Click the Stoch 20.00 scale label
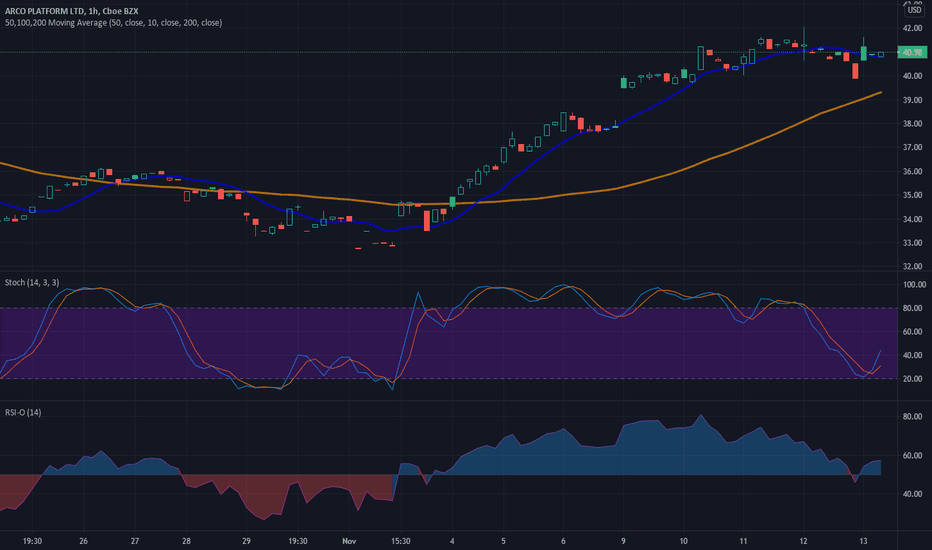The image size is (932, 550). [x=912, y=378]
